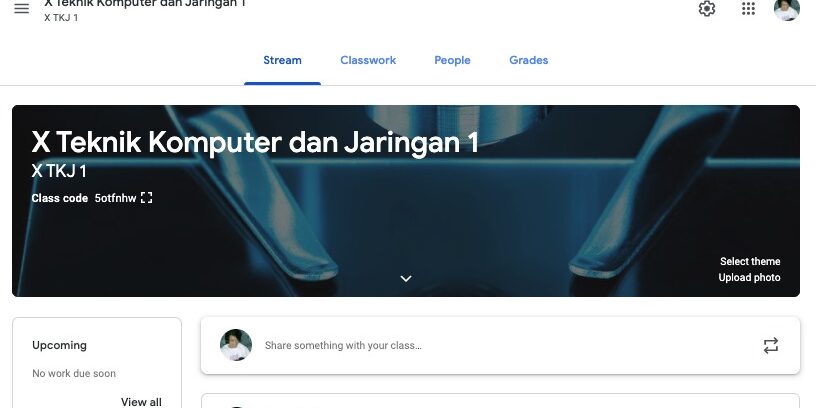Open View all upcoming work
This screenshot has height=408, width=816.
coord(141,402)
